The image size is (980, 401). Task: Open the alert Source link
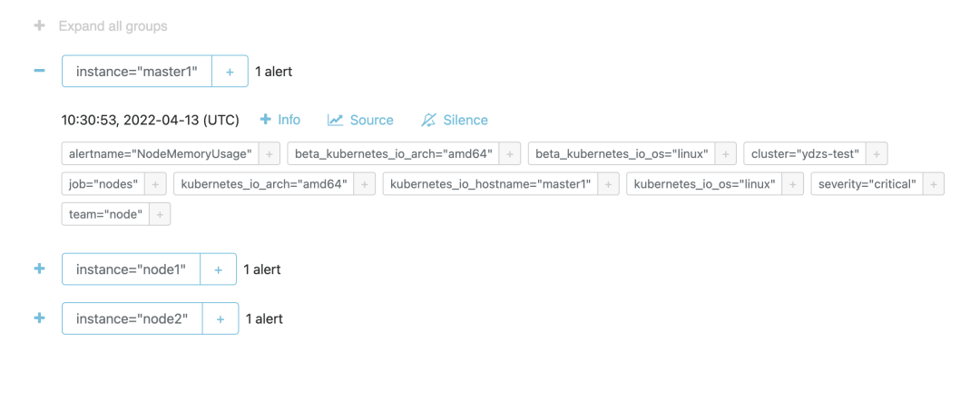click(361, 120)
